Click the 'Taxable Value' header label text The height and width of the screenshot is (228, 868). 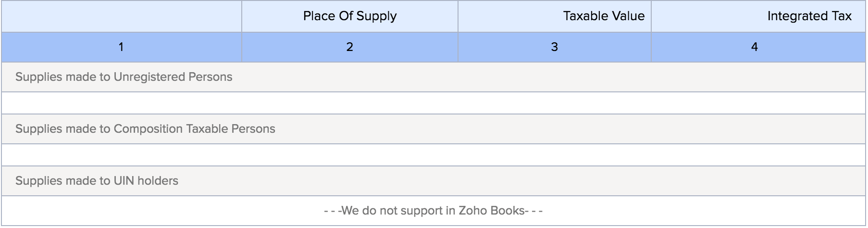click(x=603, y=16)
